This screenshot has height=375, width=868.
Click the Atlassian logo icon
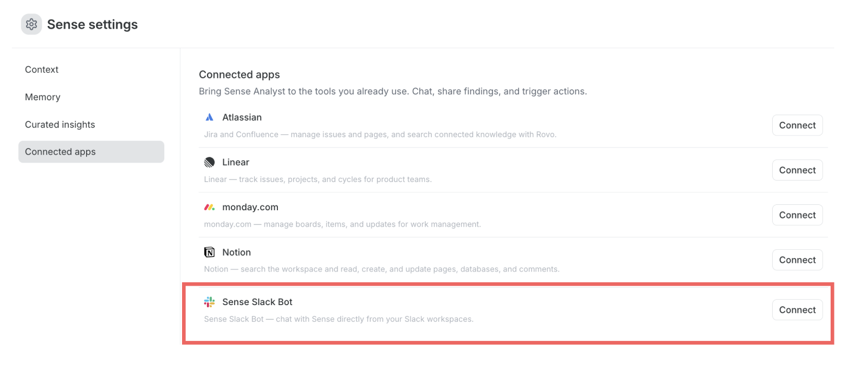click(x=210, y=117)
